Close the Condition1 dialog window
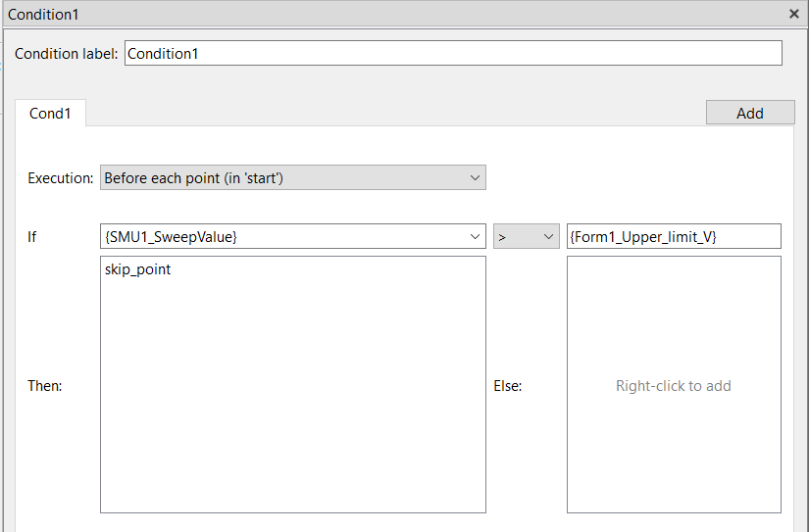809x532 pixels. [x=794, y=14]
